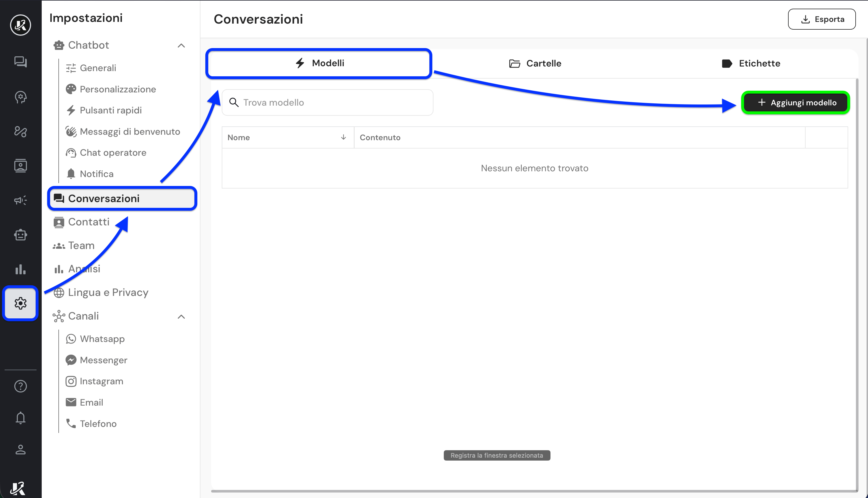Click the AI head icon in left rail
The height and width of the screenshot is (498, 868).
click(x=20, y=97)
